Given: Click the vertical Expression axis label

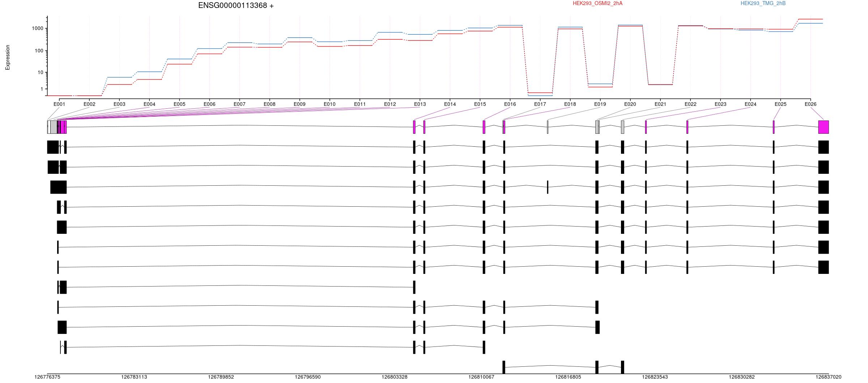Looking at the screenshot, I should tap(8, 57).
